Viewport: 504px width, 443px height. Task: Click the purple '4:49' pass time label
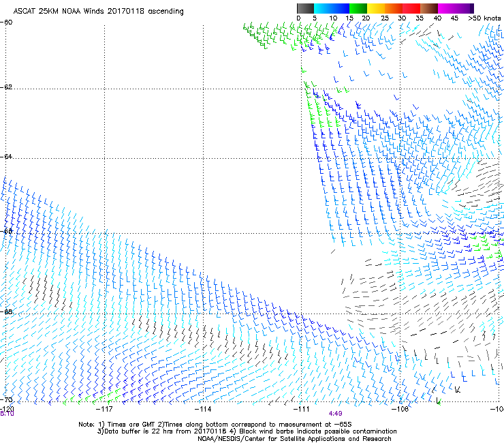[x=335, y=414]
